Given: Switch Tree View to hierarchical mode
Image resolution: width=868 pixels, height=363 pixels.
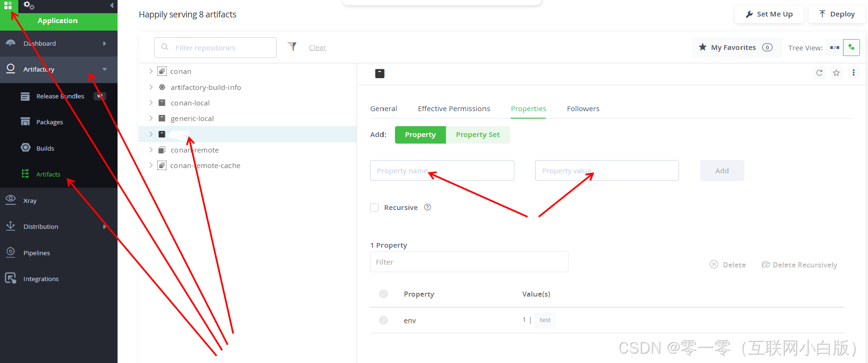Looking at the screenshot, I should click(x=852, y=48).
